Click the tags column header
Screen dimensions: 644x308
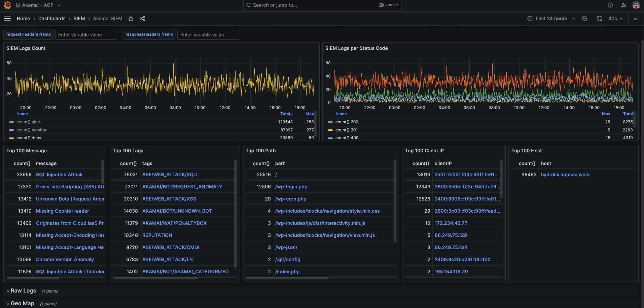point(147,163)
